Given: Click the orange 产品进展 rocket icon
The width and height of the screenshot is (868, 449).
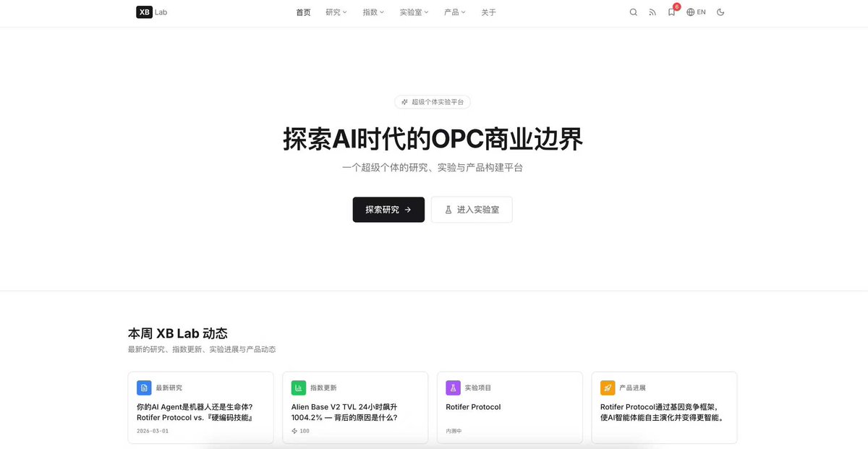Looking at the screenshot, I should pos(608,388).
